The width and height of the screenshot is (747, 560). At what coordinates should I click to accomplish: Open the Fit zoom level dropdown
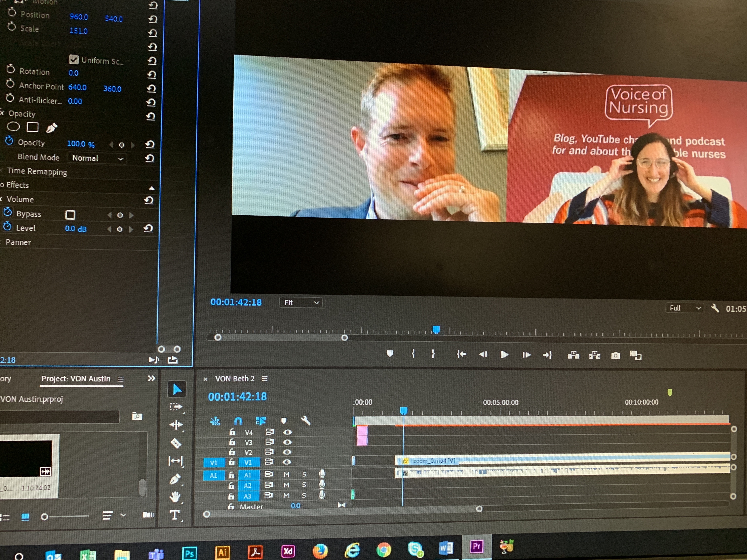tap(301, 303)
